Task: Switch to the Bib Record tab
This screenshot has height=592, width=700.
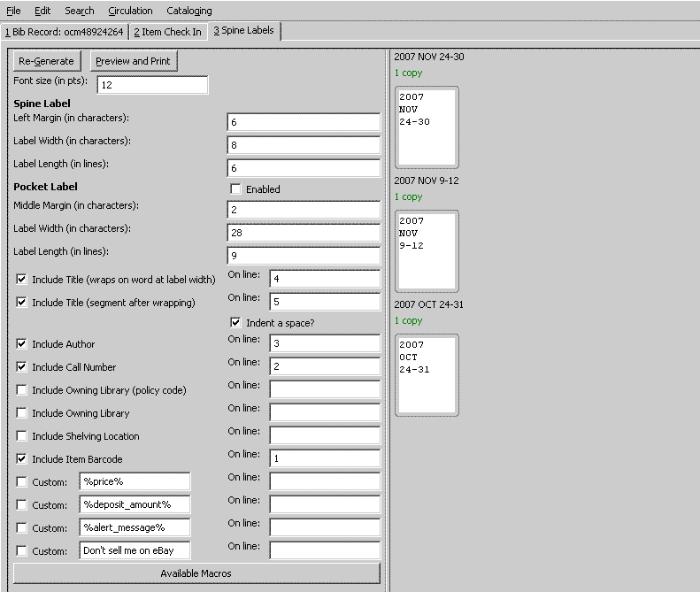Action: (64, 32)
